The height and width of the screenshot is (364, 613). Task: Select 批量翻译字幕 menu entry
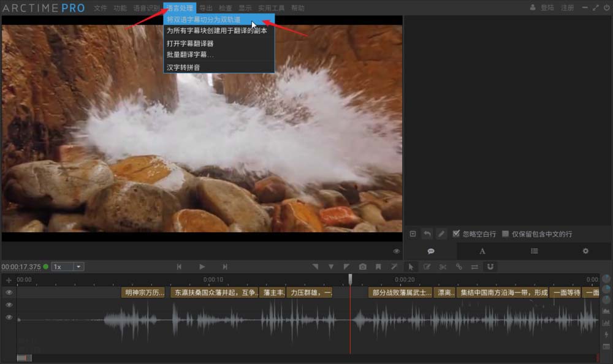tap(190, 55)
